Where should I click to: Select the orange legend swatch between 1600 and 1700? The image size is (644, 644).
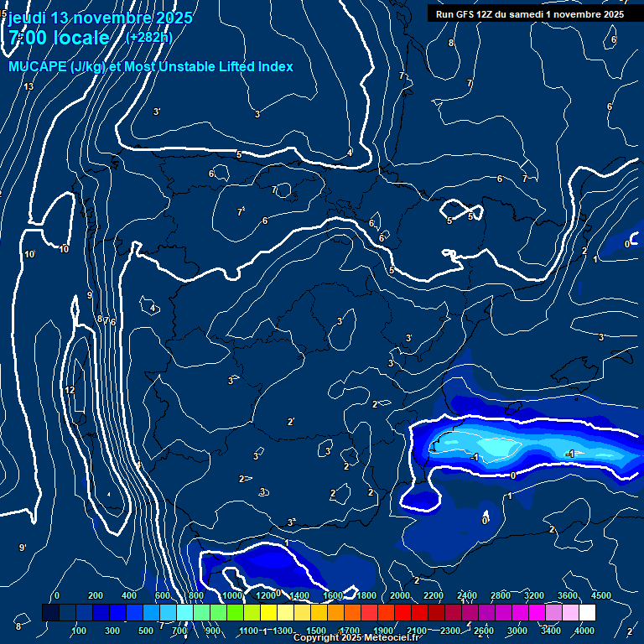(x=336, y=612)
